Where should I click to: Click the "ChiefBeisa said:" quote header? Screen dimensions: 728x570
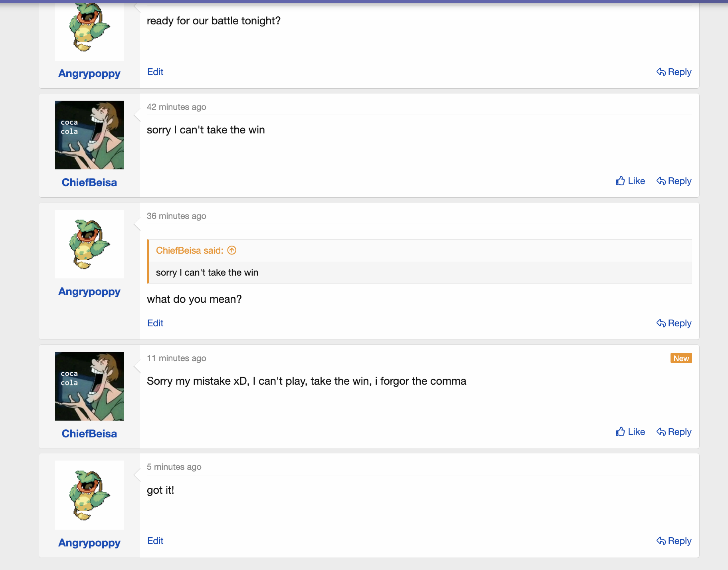[189, 250]
